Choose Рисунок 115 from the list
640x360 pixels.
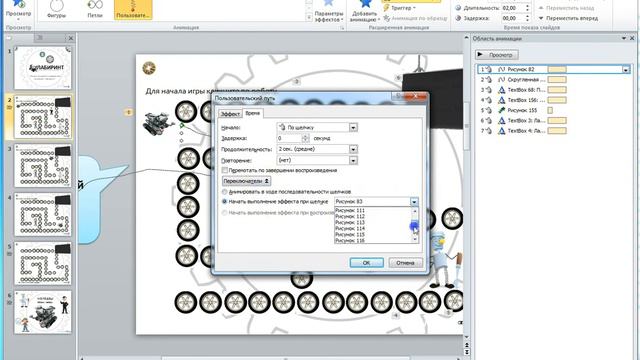coord(350,235)
